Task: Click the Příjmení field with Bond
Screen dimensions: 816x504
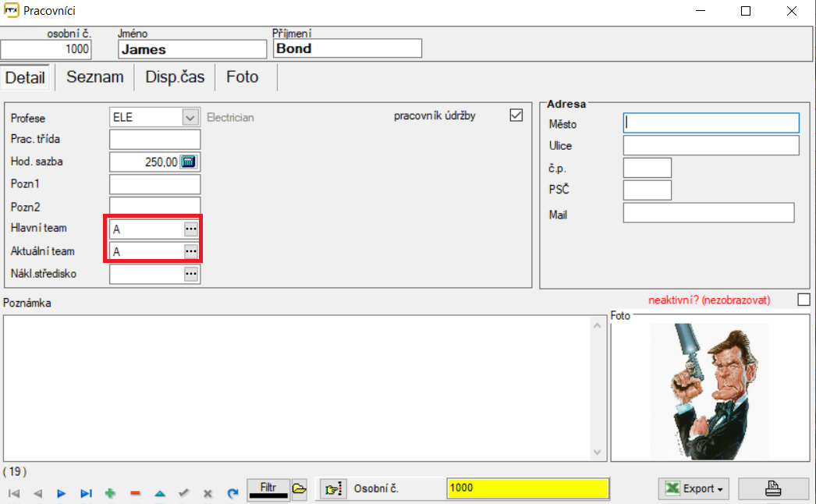Action: click(x=347, y=48)
